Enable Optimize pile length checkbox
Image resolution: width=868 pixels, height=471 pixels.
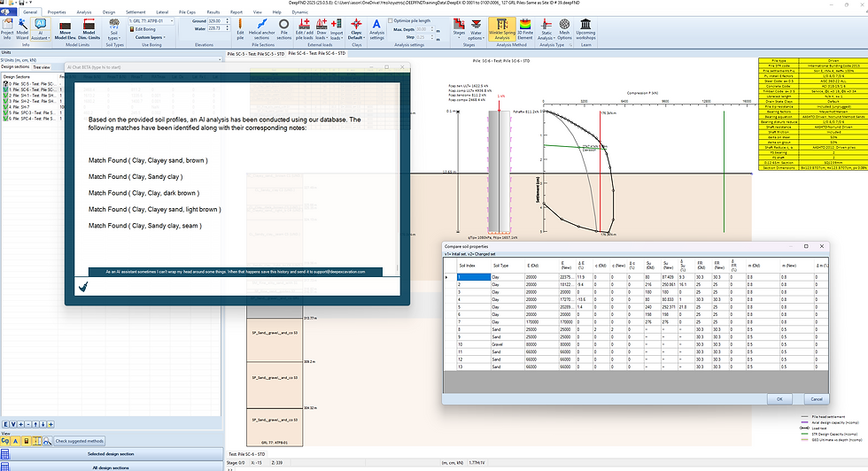pyautogui.click(x=391, y=20)
